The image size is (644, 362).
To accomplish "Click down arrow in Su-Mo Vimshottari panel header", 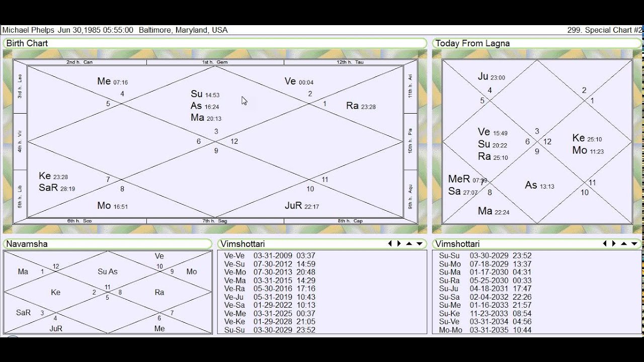I will tap(634, 244).
